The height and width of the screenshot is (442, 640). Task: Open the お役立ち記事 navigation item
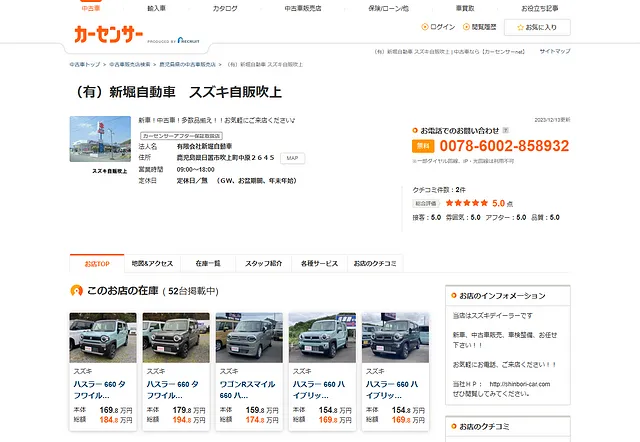point(540,8)
